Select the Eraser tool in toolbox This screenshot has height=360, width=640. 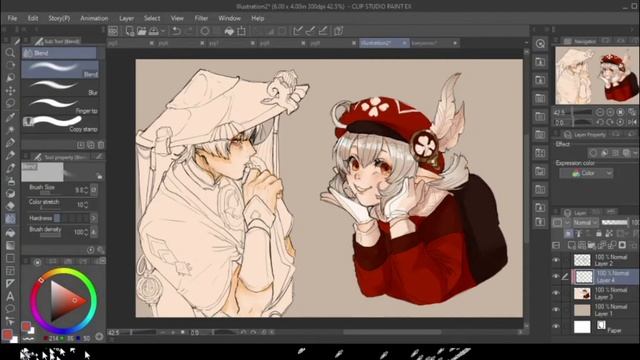[10, 206]
